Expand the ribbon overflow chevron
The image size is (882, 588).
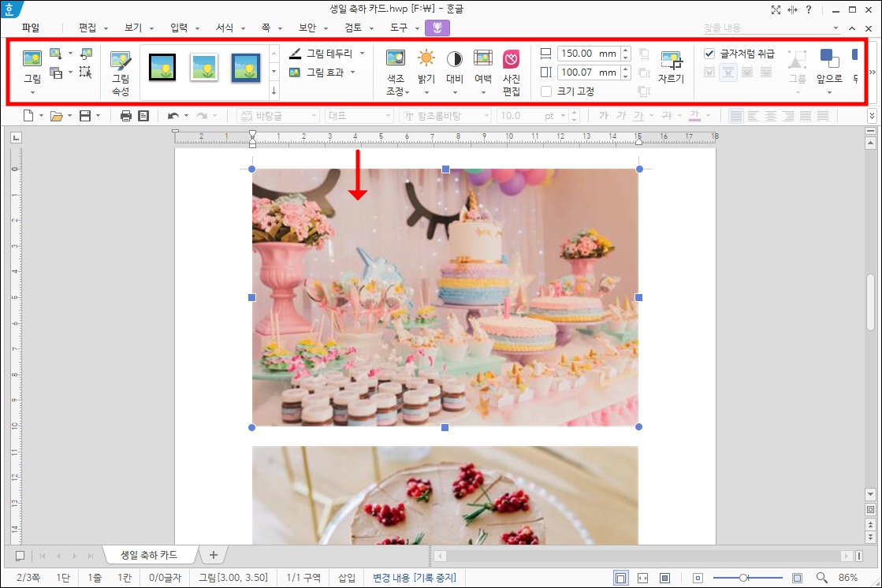[x=872, y=72]
